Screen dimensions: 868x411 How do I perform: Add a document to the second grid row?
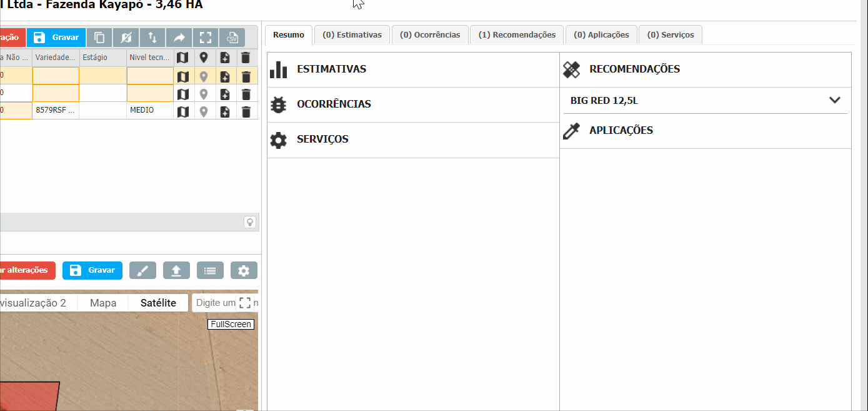pyautogui.click(x=225, y=94)
